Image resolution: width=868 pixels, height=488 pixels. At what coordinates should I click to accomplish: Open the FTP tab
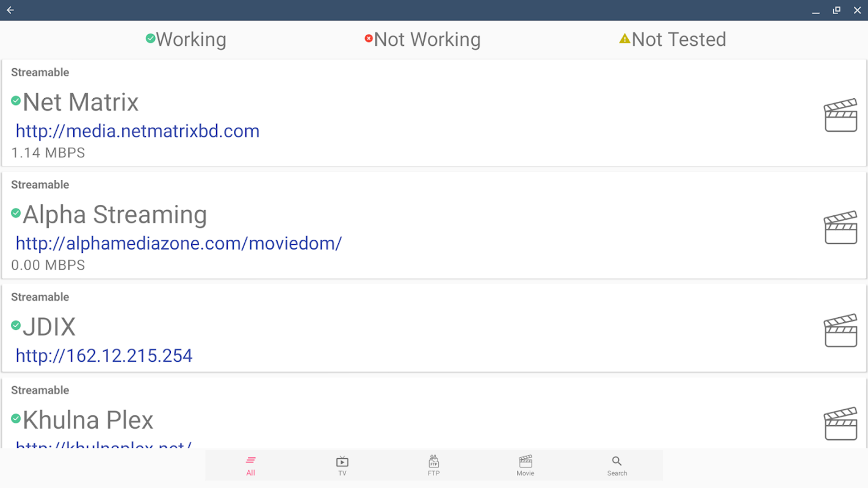click(434, 465)
